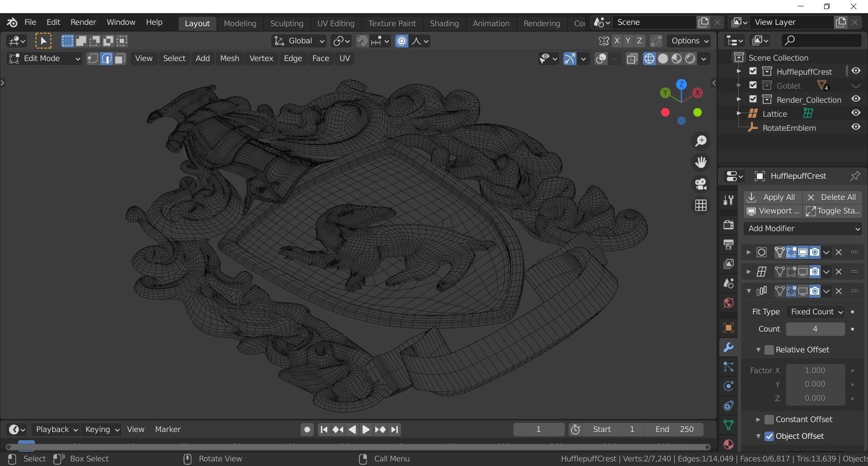Click current frame number field
Image resolution: width=868 pixels, height=466 pixels.
point(538,430)
